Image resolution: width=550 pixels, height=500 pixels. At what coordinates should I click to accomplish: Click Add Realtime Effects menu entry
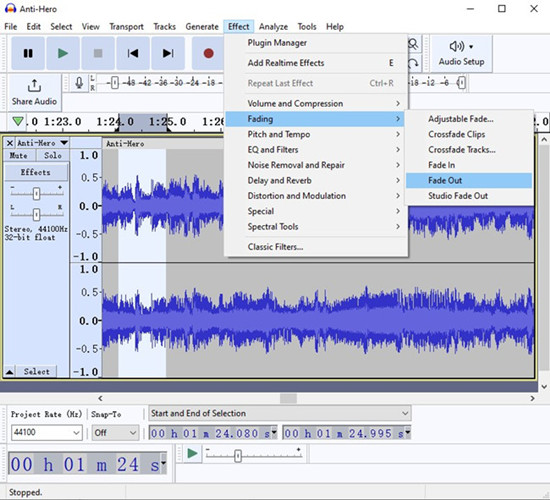(x=316, y=63)
